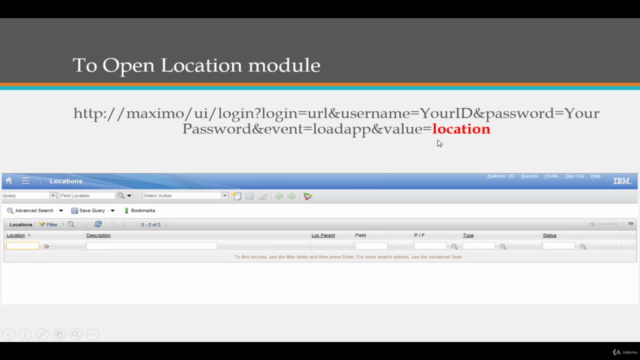Open slideshow see-all-slides control
640x360 pixels.
(x=59, y=334)
